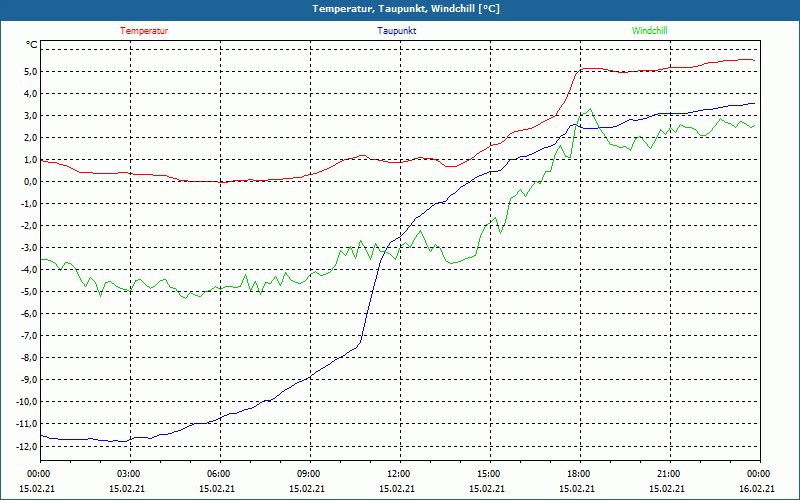800x500 pixels.
Task: Click the chart title 'Temperatur, Taupunkt, Windchill [°C]'
Action: tap(406, 9)
